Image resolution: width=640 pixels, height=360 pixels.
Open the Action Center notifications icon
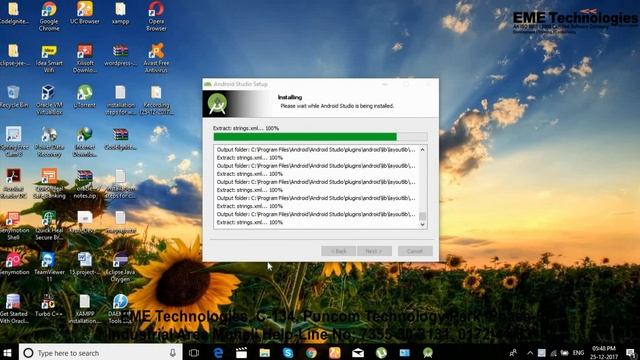(x=631, y=353)
